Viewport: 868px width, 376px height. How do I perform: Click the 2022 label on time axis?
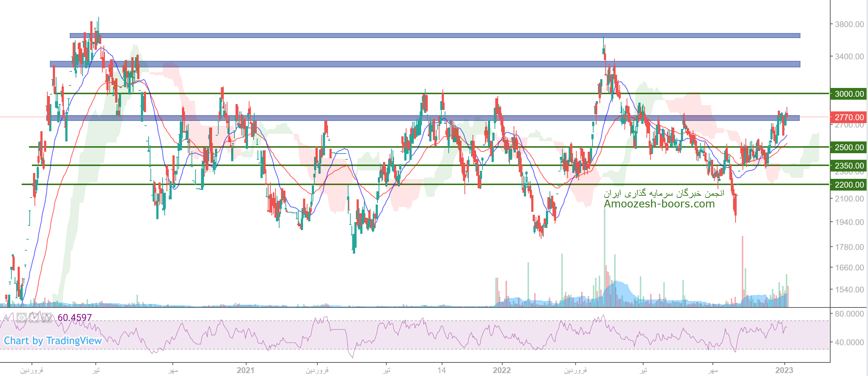pos(502,370)
